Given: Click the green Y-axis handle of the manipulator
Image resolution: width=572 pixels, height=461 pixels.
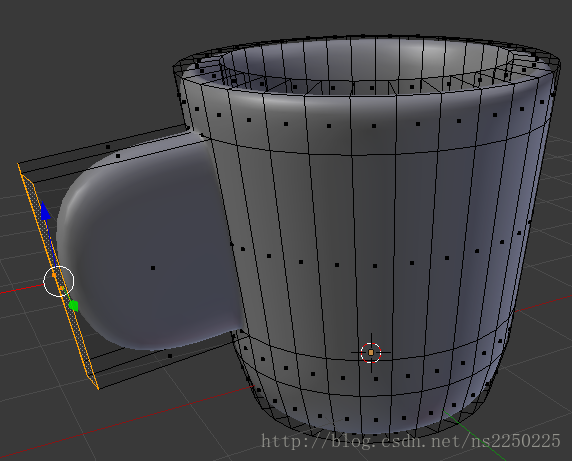Looking at the screenshot, I should point(74,306).
